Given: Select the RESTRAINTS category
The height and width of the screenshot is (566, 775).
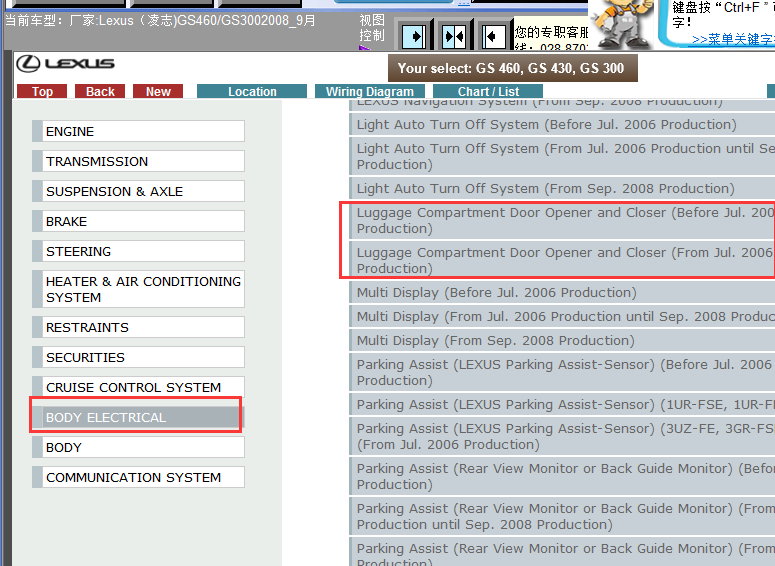Looking at the screenshot, I should click(138, 327).
